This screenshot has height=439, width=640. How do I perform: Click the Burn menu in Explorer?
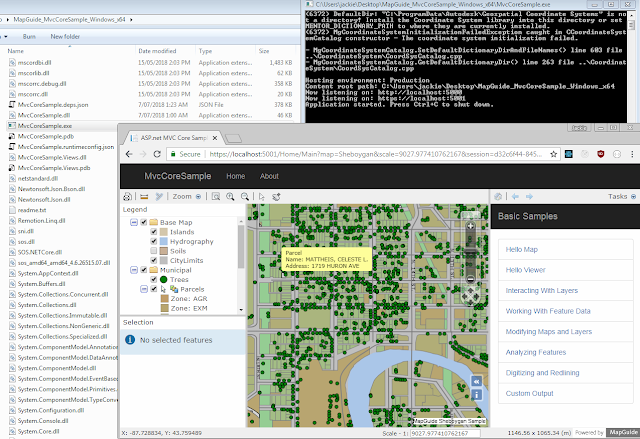(29, 37)
